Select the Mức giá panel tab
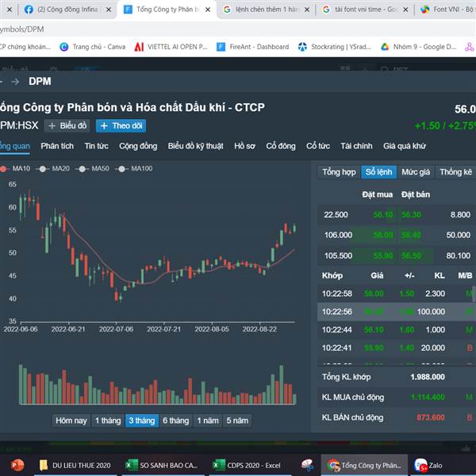Screen dimensions: 476x476 tap(416, 172)
